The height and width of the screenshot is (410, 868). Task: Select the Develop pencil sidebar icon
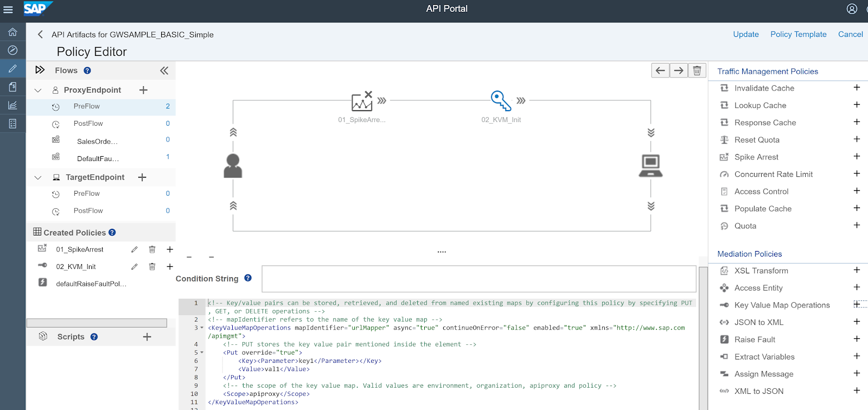[12, 68]
